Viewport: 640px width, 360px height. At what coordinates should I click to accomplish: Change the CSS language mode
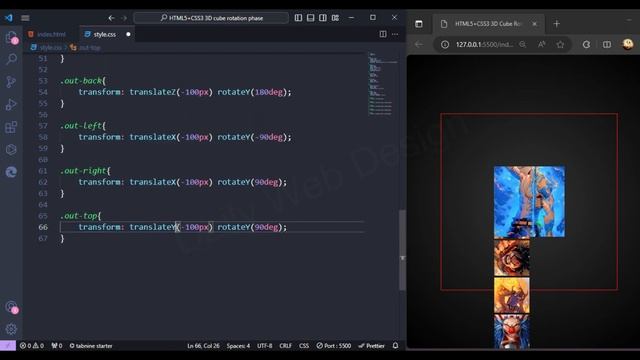click(304, 346)
